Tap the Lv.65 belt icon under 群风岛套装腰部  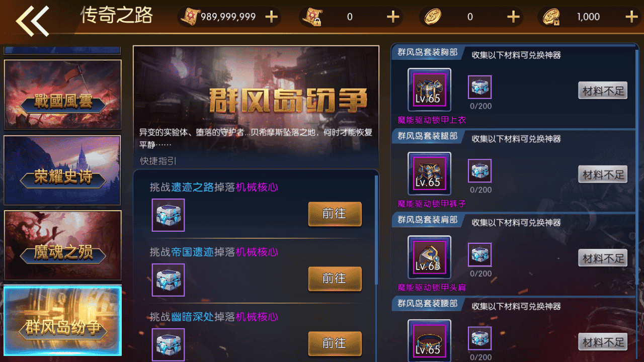[429, 341]
